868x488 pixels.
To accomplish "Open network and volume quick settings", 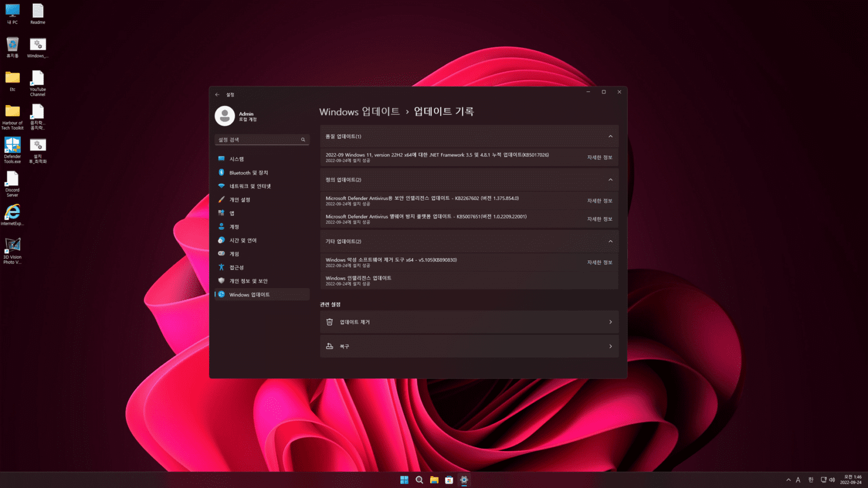I will click(x=828, y=480).
